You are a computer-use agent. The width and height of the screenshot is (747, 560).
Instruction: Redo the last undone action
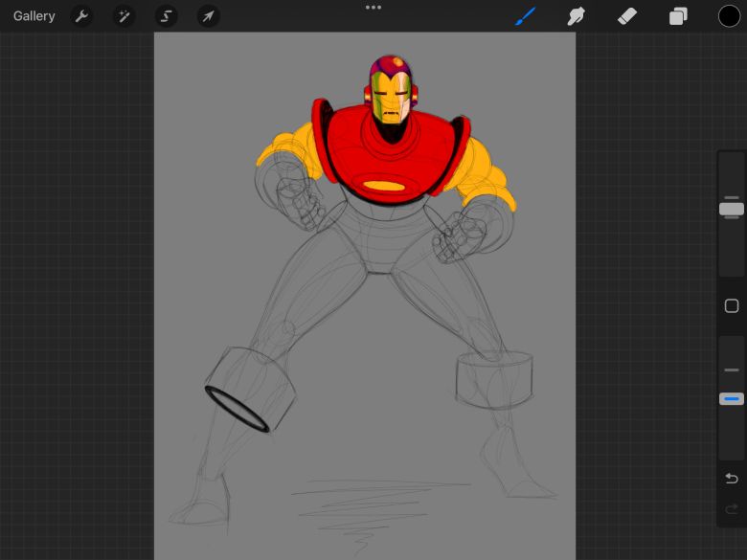(732, 508)
